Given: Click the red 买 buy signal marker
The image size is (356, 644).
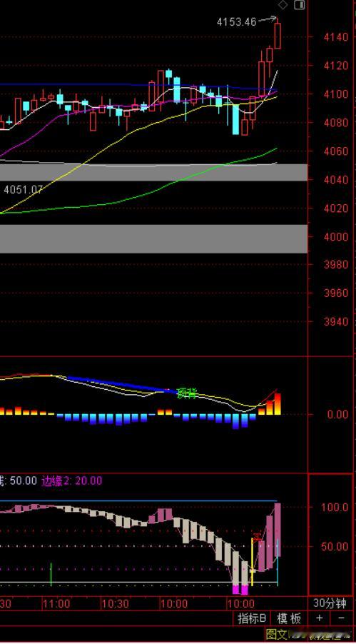Looking at the screenshot, I should coord(257,537).
